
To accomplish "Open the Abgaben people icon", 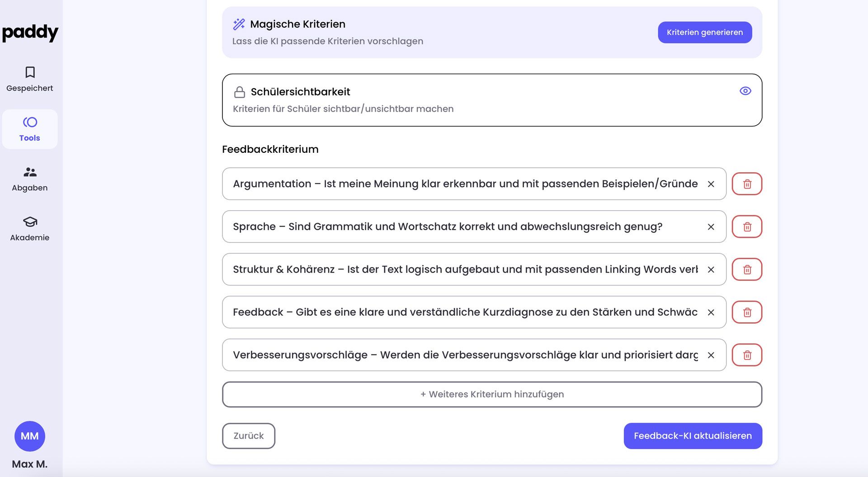I will coord(30,172).
